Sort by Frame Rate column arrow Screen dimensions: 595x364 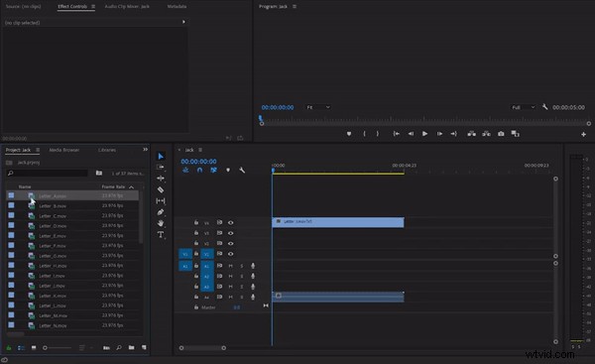[x=131, y=187]
